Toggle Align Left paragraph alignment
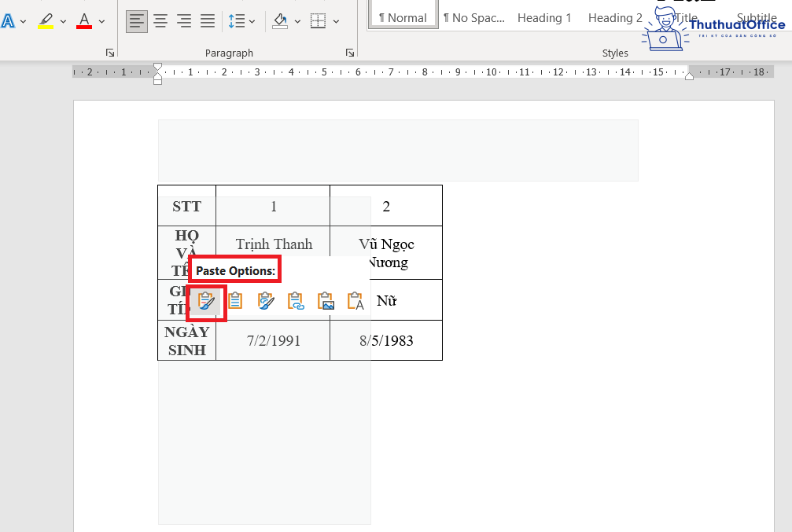 [x=136, y=21]
